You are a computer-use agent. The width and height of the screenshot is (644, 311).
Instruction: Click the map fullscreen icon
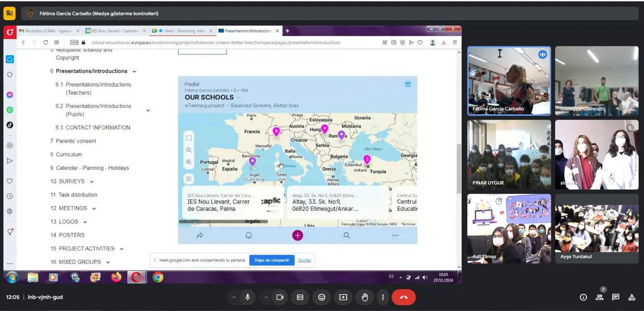[189, 138]
